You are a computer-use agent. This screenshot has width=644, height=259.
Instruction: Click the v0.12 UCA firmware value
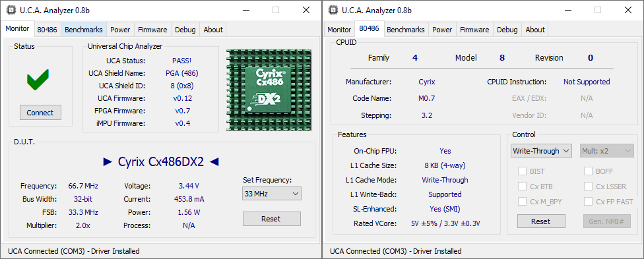[x=182, y=98]
